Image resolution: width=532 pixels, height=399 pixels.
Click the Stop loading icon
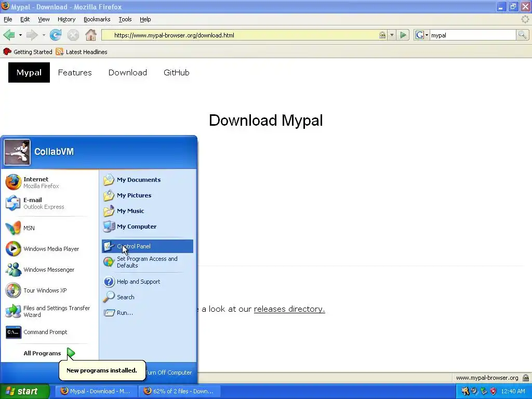[73, 35]
